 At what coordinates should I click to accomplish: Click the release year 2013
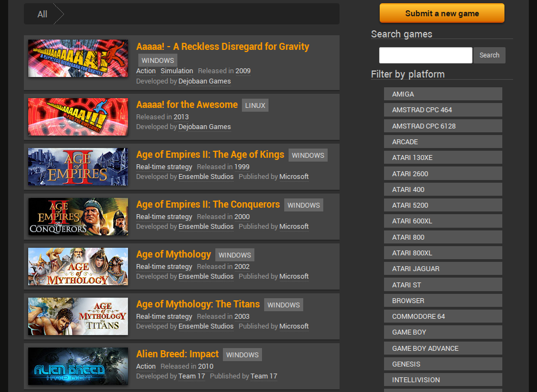(181, 117)
